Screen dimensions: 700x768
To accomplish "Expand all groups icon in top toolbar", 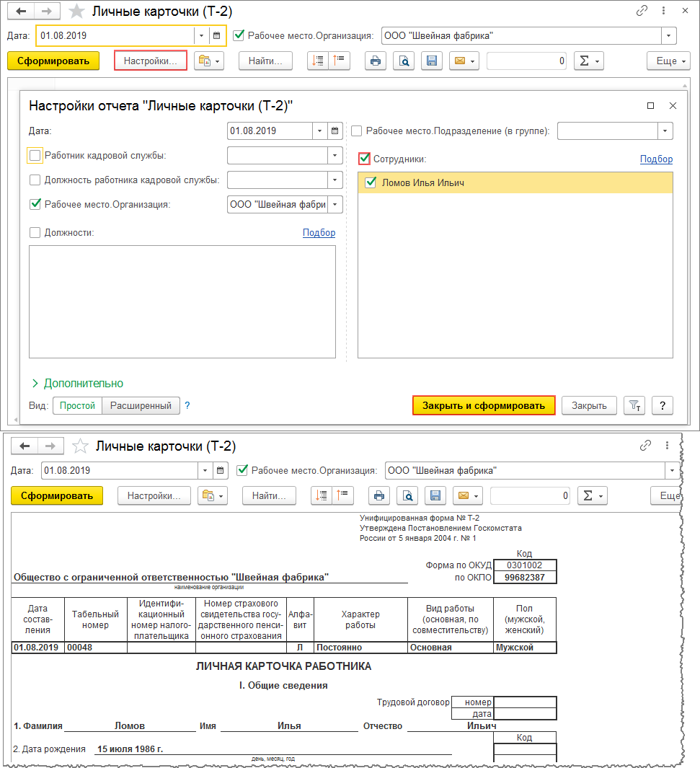I will tap(318, 61).
